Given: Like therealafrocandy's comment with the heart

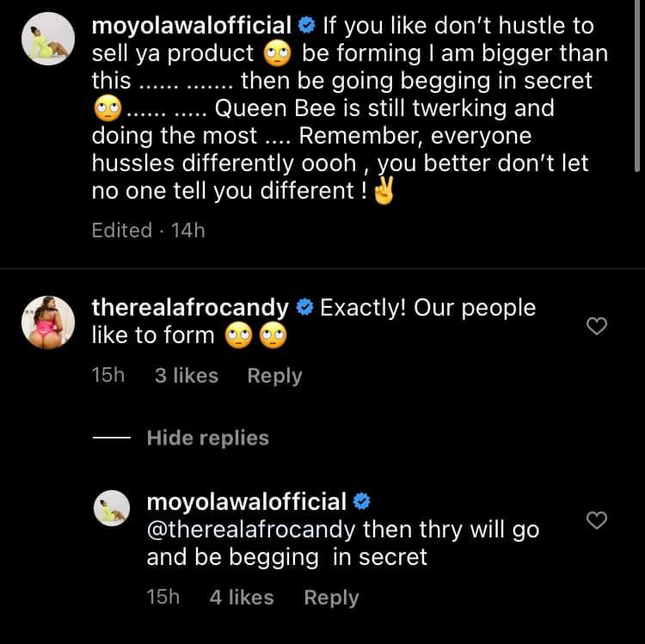Looking at the screenshot, I should point(596,325).
